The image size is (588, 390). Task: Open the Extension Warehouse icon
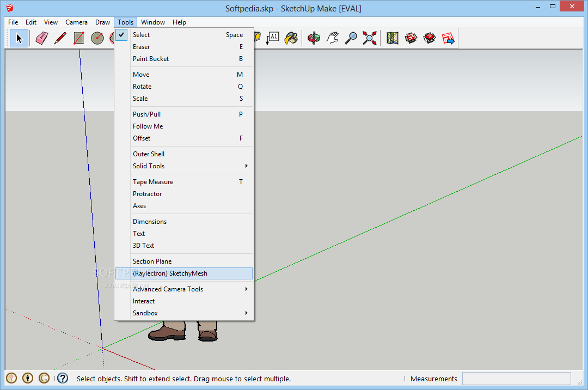point(430,38)
